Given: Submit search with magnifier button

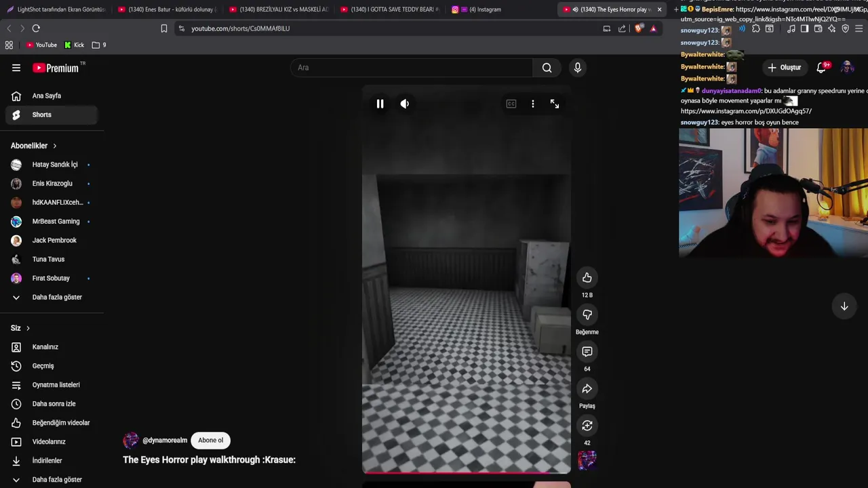Looking at the screenshot, I should (x=547, y=68).
